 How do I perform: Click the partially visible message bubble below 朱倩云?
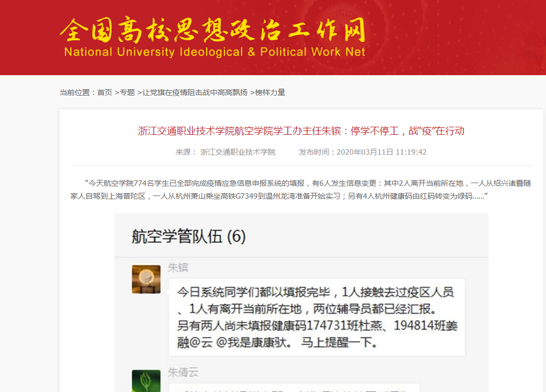pos(294,388)
